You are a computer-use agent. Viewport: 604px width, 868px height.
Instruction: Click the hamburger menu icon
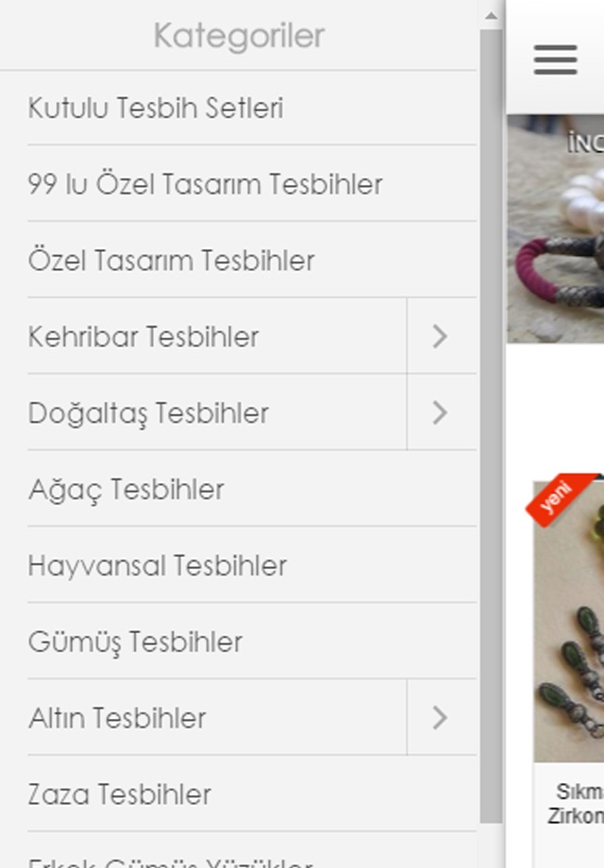[x=555, y=59]
